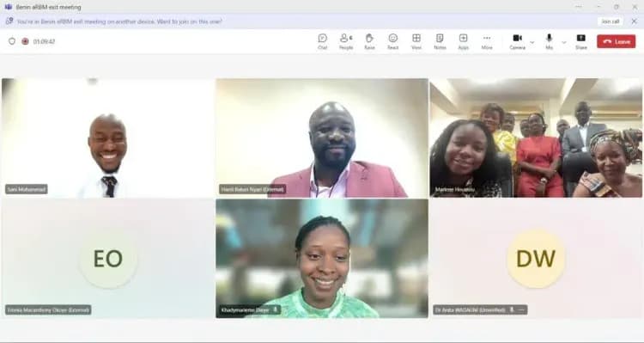Open the React emoji picker

393,41
